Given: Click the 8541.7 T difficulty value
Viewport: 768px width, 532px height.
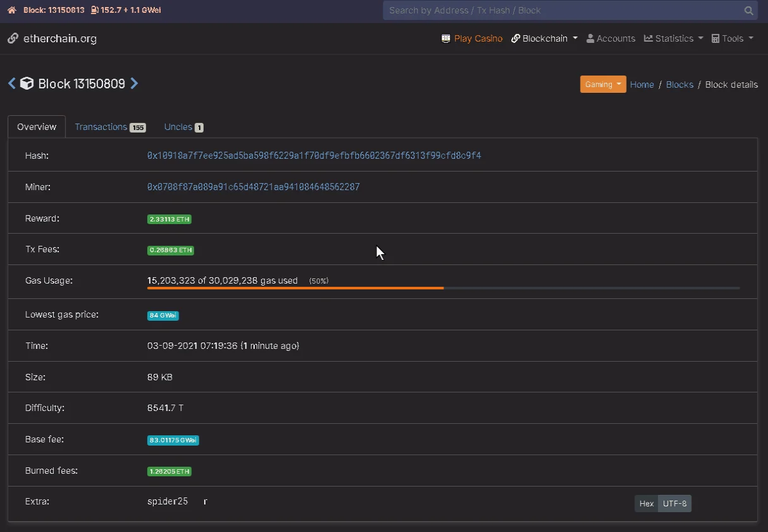Looking at the screenshot, I should click(165, 408).
